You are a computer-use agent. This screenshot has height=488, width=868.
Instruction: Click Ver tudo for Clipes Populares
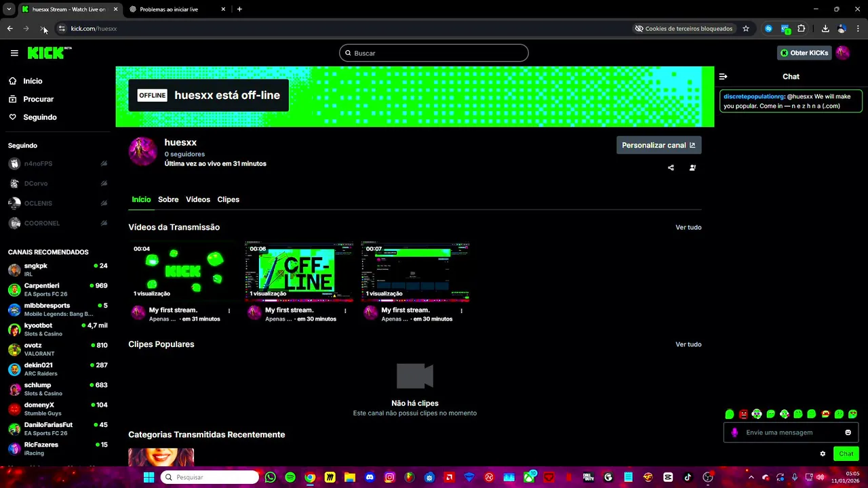pos(688,344)
